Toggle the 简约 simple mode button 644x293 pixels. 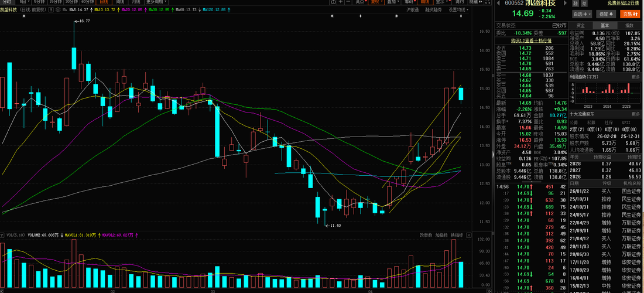tap(460, 2)
